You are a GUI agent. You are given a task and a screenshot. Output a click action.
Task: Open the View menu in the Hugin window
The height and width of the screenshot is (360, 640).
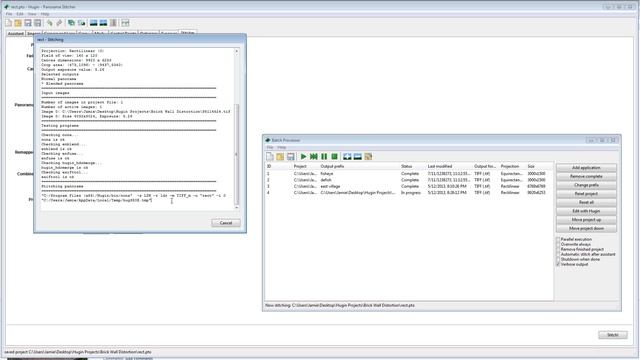[x=32, y=14]
